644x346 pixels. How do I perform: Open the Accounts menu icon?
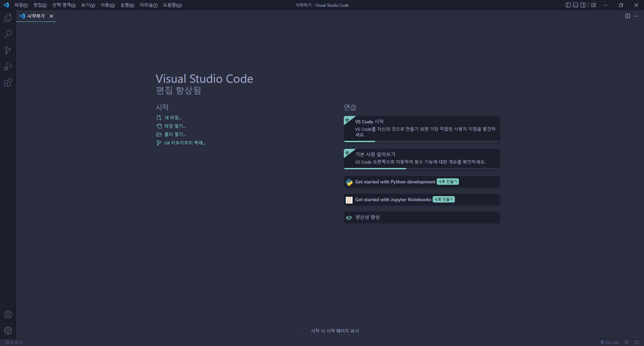point(8,314)
